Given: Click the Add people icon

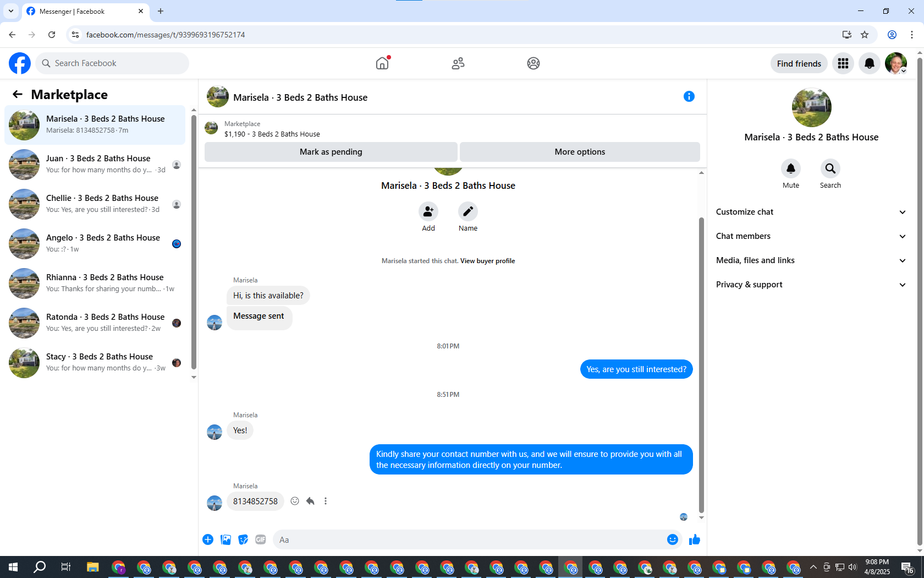Looking at the screenshot, I should [428, 211].
